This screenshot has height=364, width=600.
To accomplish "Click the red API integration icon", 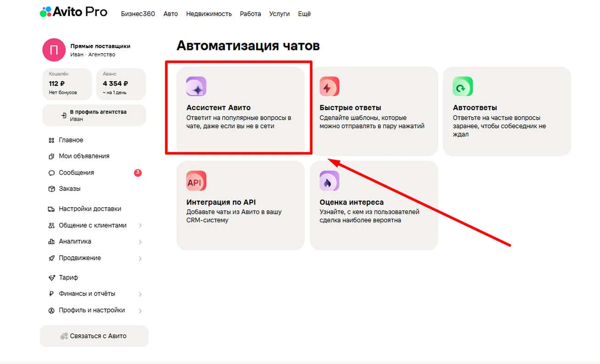I will coord(196,181).
